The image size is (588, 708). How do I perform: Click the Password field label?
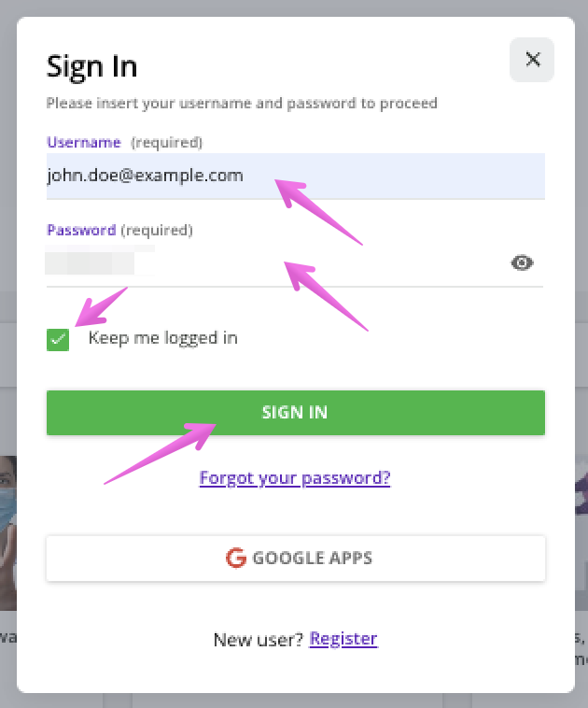coord(81,230)
